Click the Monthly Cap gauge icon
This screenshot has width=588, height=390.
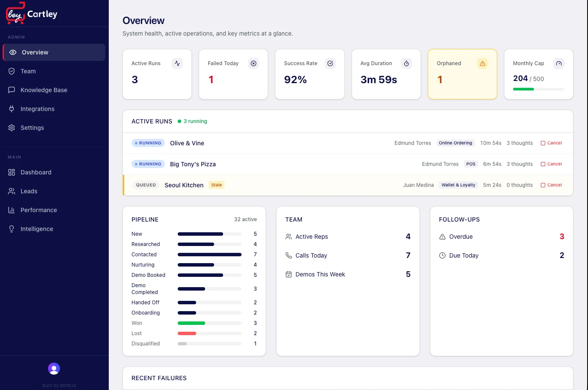[559, 63]
